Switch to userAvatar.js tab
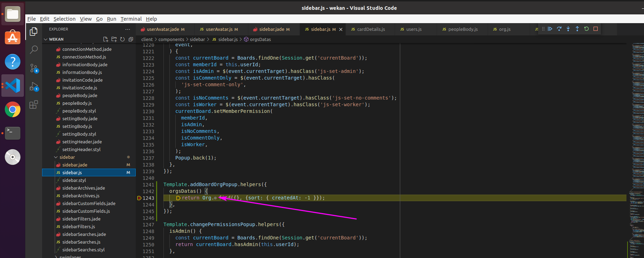The image size is (644, 258). [x=219, y=29]
